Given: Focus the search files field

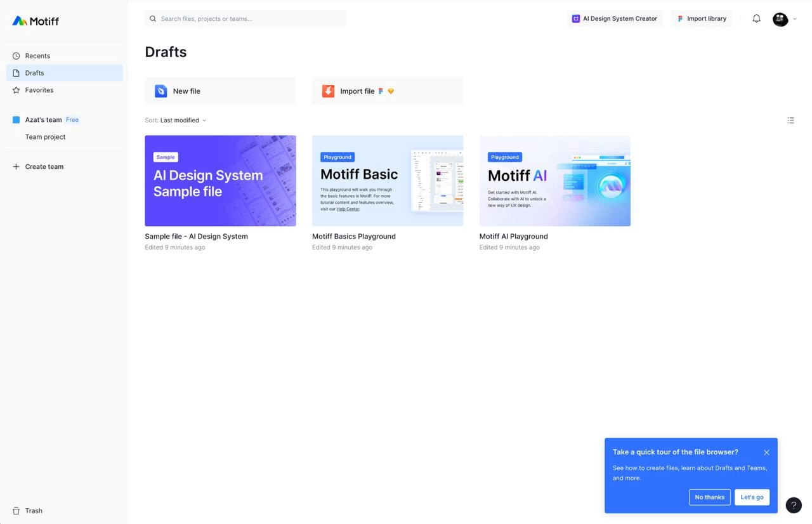Looking at the screenshot, I should coord(246,19).
